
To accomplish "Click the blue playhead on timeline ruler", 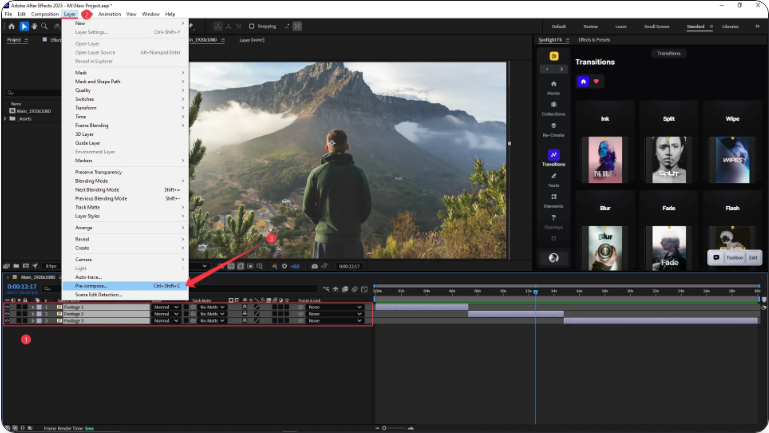I will point(535,292).
